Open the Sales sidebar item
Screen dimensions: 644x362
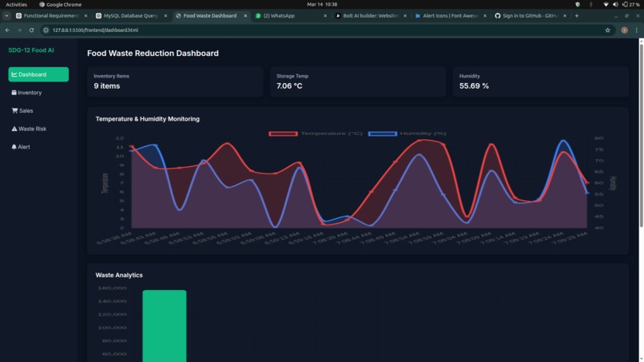point(38,110)
